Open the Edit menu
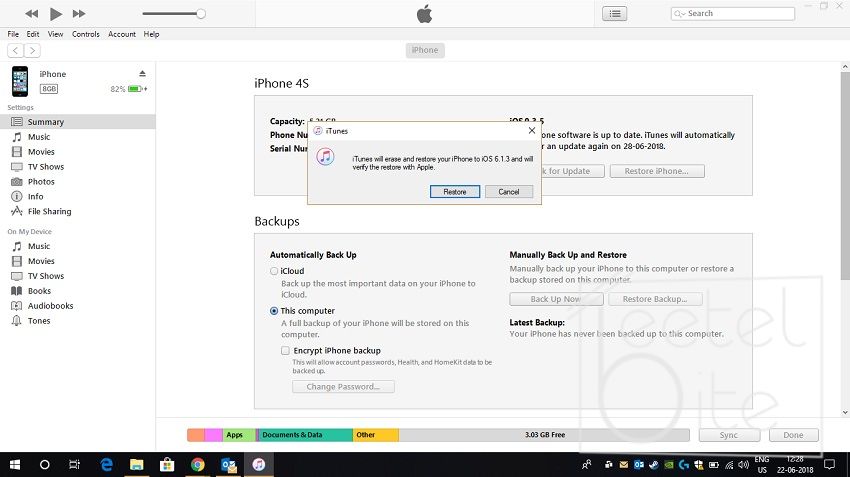The height and width of the screenshot is (477, 850). click(x=33, y=34)
